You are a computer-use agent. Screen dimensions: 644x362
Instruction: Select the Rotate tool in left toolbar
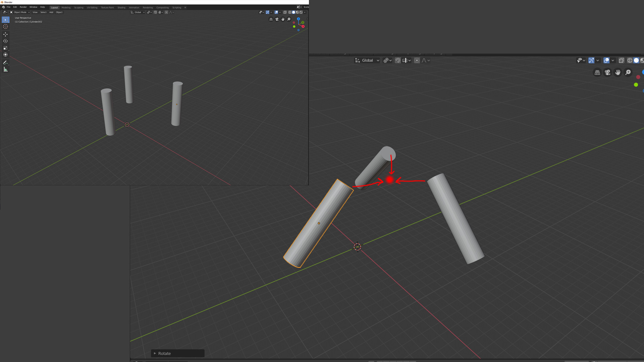pyautogui.click(x=5, y=41)
